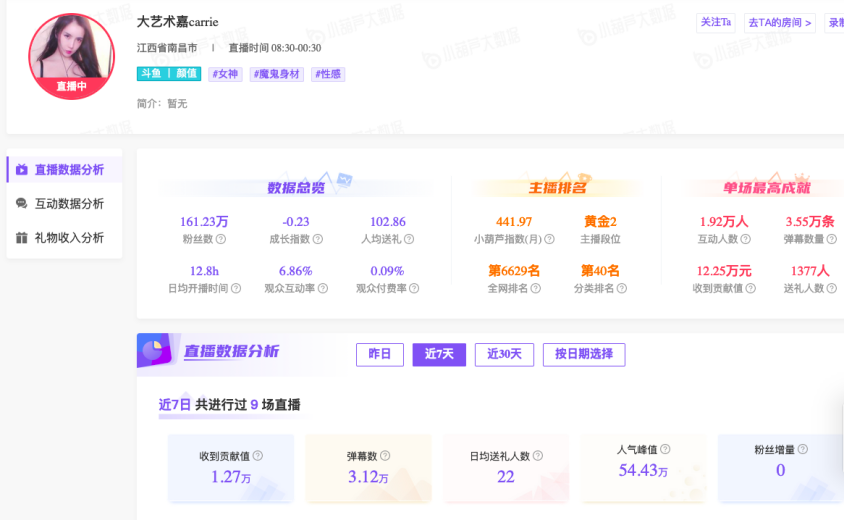
Task: Open the 互动数据分析 sidebar menu item
Action: 65,203
